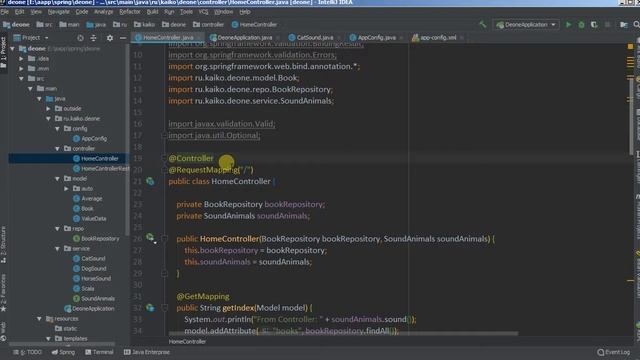Click the gutter icon beside HomeController constructor

150,237
